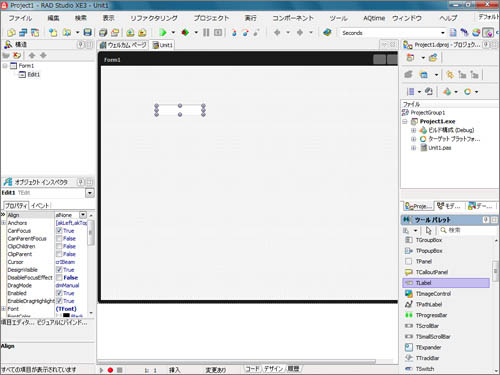Viewport: 500px width, 375px height.
Task: Open the Seconds combo box dropdown
Action: 443,33
